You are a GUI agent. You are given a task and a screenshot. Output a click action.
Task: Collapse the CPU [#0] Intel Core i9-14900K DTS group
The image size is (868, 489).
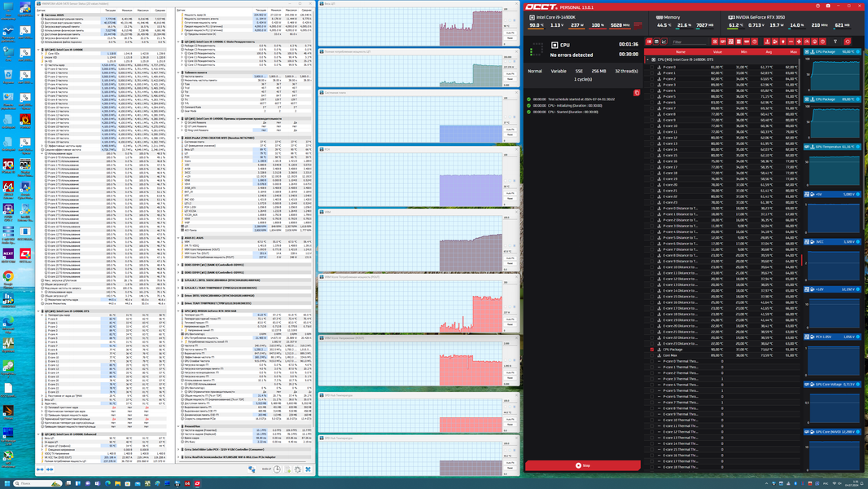point(647,59)
